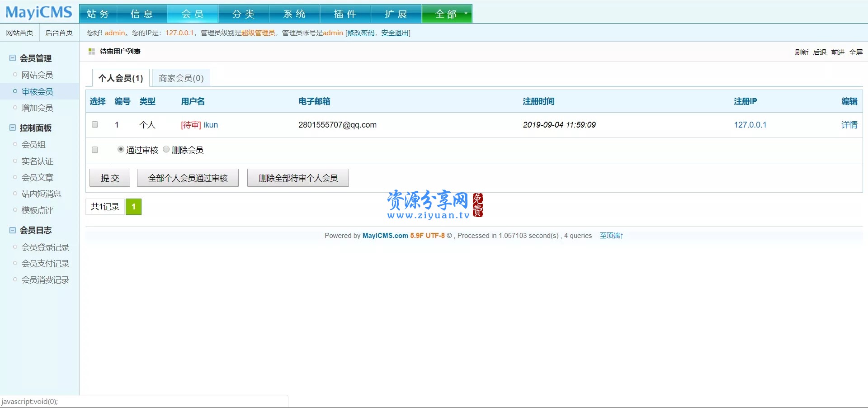868x408 pixels.
Task: Open the 修改密码 link
Action: pyautogui.click(x=361, y=33)
